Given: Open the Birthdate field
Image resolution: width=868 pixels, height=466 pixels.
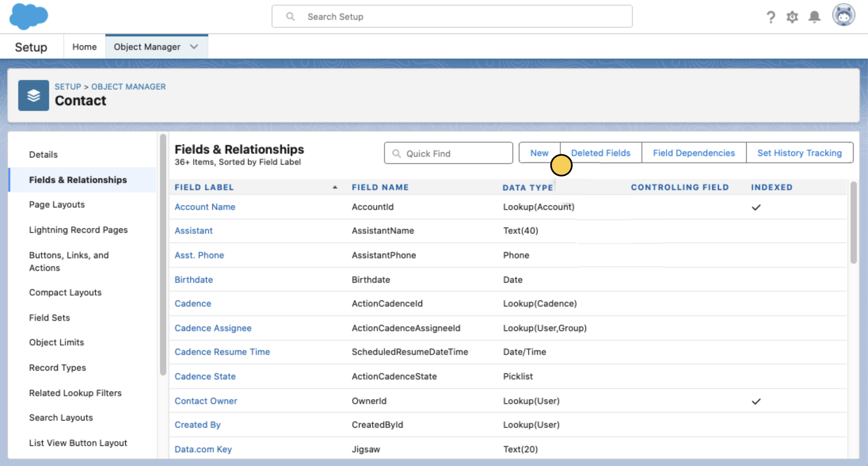Looking at the screenshot, I should [194, 280].
